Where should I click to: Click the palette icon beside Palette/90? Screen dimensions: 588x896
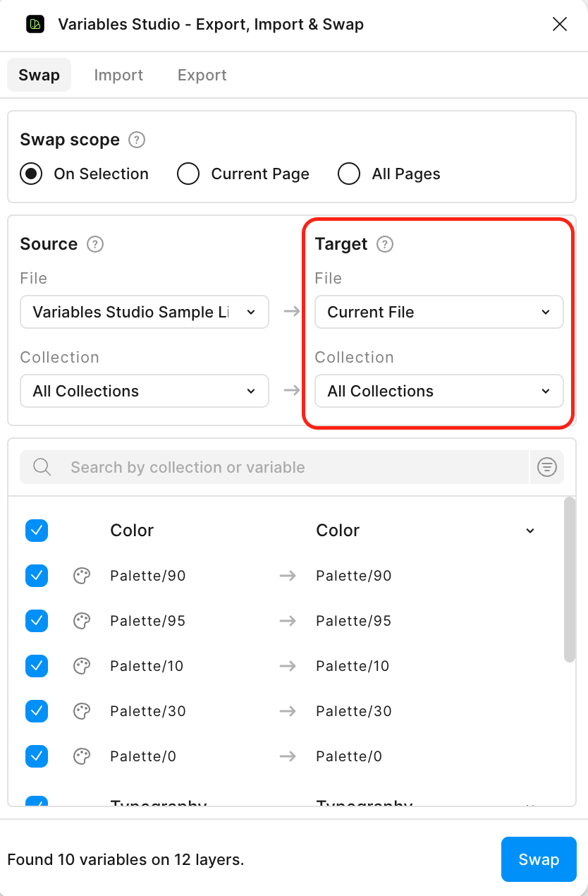[81, 576]
